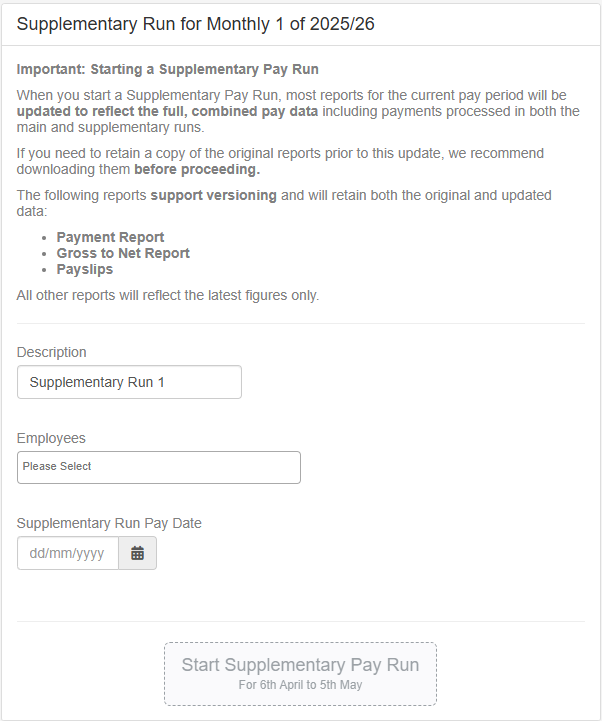Click 'The following reports' sentence start
602x721 pixels.
point(82,195)
